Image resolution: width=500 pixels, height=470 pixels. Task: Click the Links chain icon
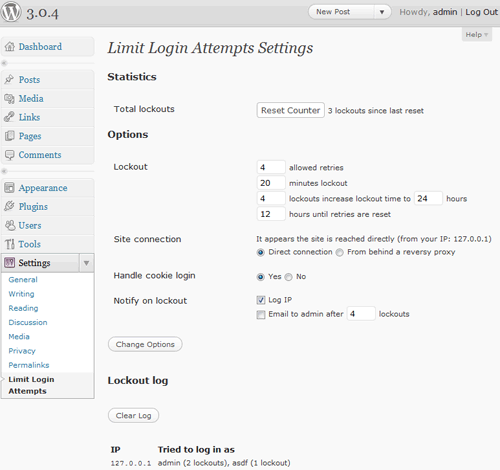(x=9, y=117)
